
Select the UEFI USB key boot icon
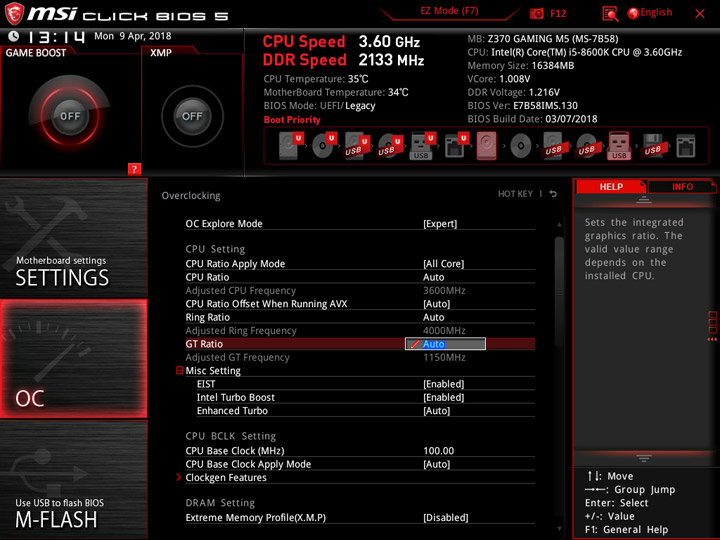tap(422, 146)
